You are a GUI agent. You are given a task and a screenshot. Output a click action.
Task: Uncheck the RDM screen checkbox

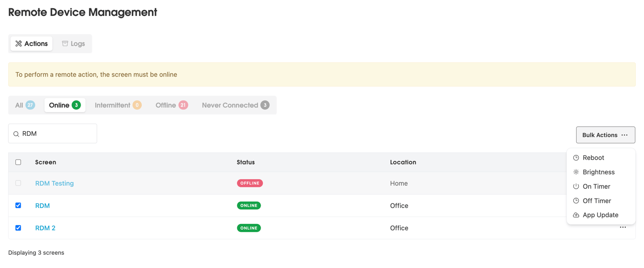tap(18, 205)
